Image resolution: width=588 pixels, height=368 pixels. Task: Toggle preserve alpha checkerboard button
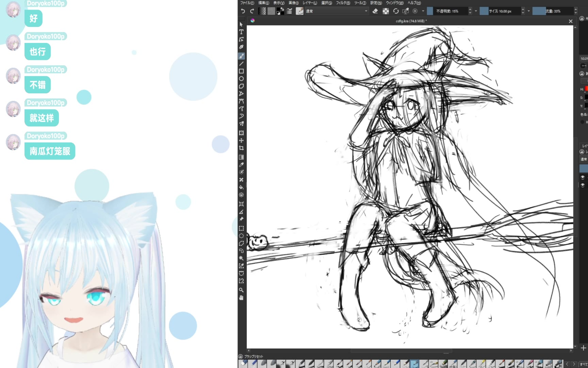click(386, 11)
